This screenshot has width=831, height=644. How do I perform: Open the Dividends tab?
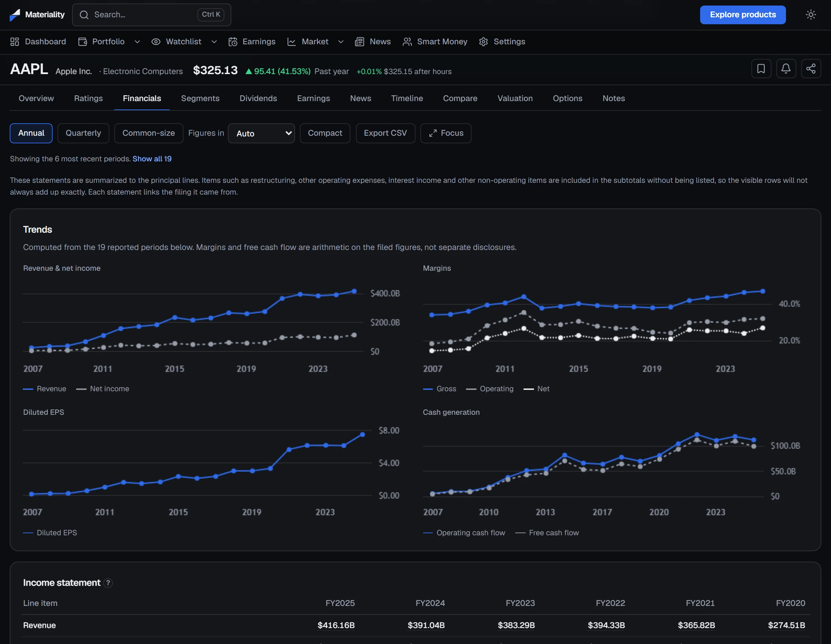[x=258, y=98]
